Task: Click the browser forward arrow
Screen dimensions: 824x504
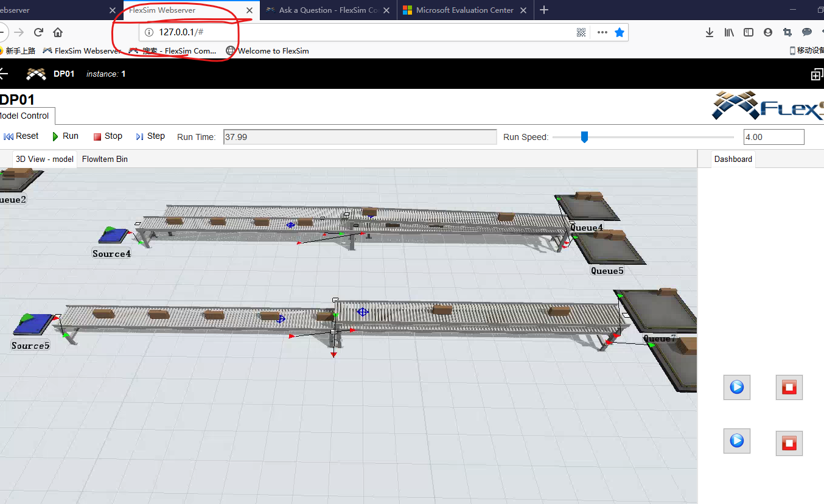Action: 19,32
